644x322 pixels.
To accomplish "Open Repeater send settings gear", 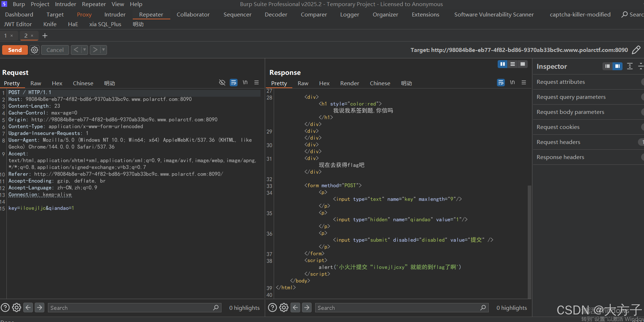I will pyautogui.click(x=34, y=50).
